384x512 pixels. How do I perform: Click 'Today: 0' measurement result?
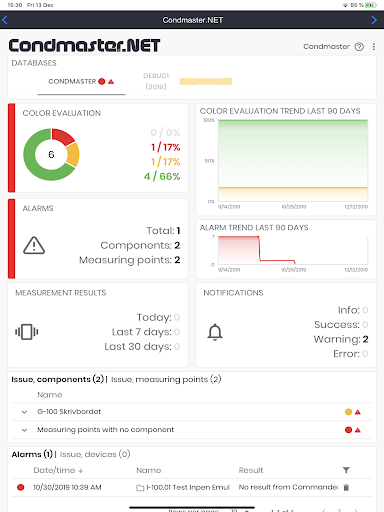coord(158,317)
